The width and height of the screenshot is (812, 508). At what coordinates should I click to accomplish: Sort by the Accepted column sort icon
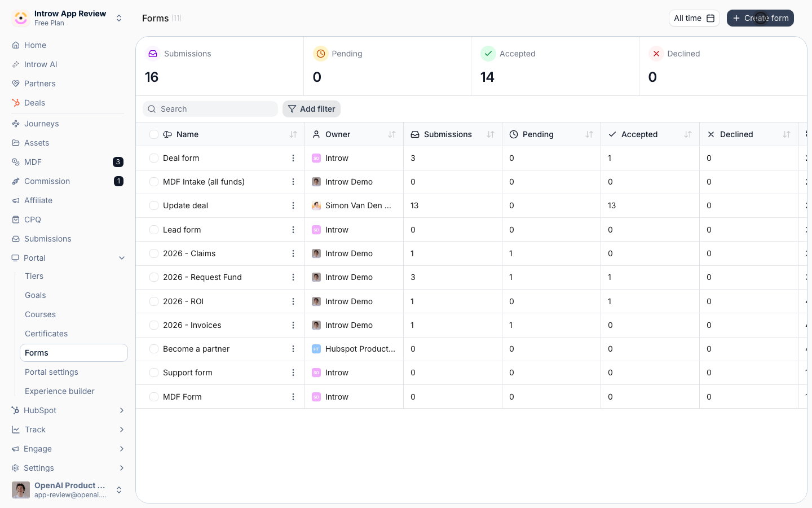pos(688,134)
